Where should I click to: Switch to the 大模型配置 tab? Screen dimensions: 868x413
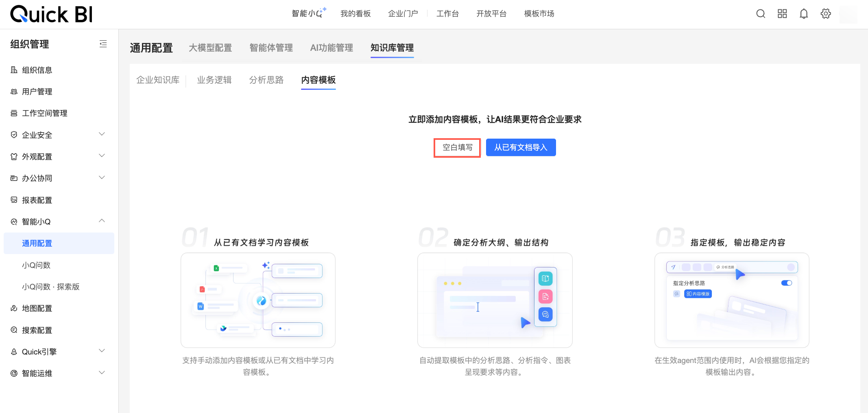click(210, 48)
